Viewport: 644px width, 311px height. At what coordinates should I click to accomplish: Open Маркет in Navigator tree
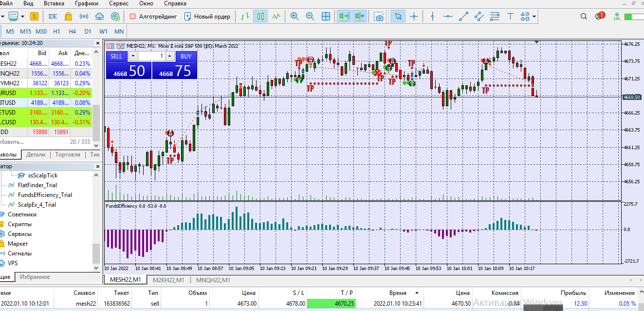tap(18, 244)
